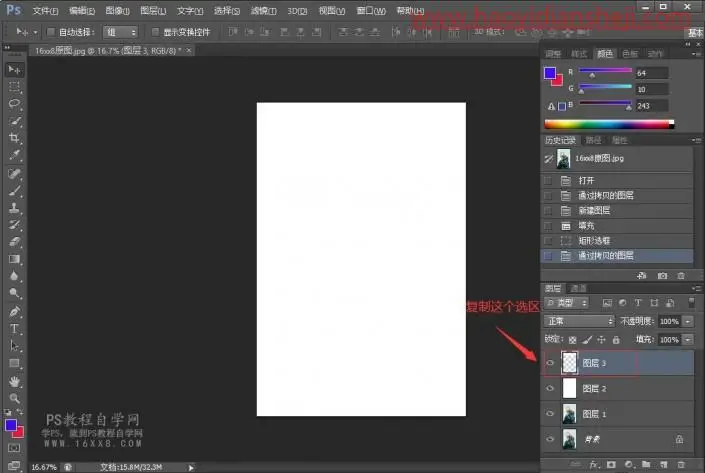Image resolution: width=705 pixels, height=473 pixels.
Task: Select the Pen tool
Action: coord(14,311)
